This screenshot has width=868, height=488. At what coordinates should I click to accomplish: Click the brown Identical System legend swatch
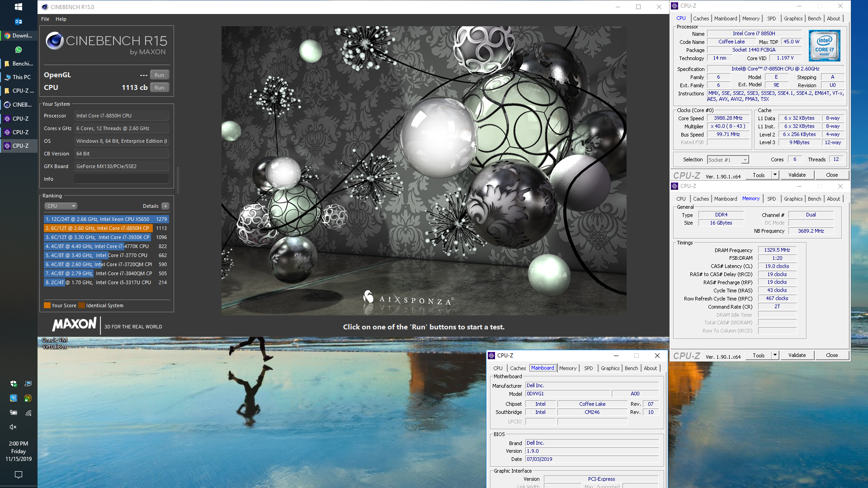81,305
